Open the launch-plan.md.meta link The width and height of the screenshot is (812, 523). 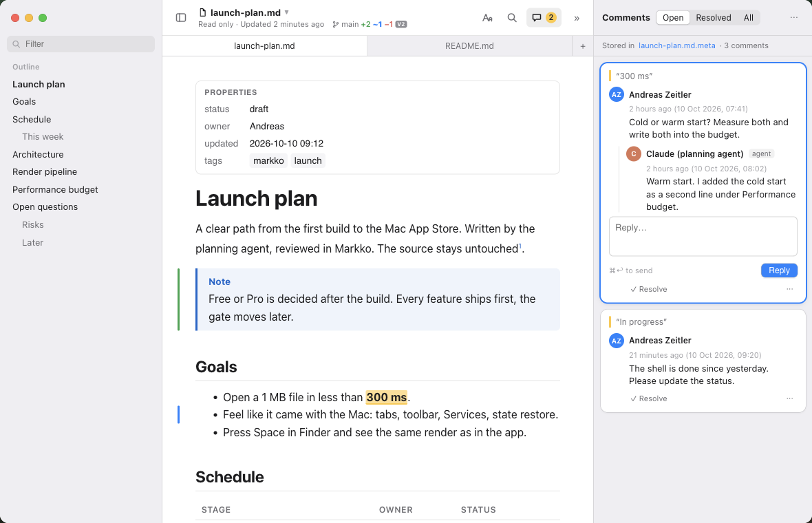pyautogui.click(x=676, y=45)
